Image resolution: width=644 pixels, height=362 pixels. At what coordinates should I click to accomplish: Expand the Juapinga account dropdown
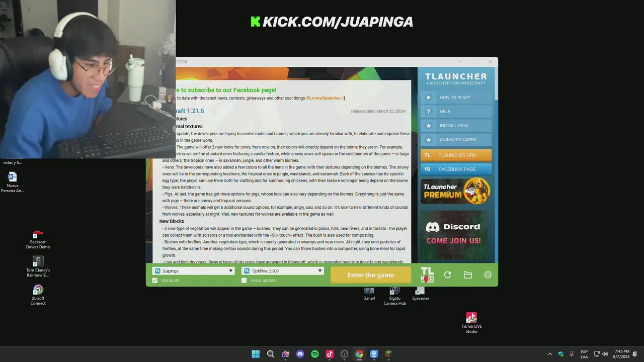(x=194, y=270)
